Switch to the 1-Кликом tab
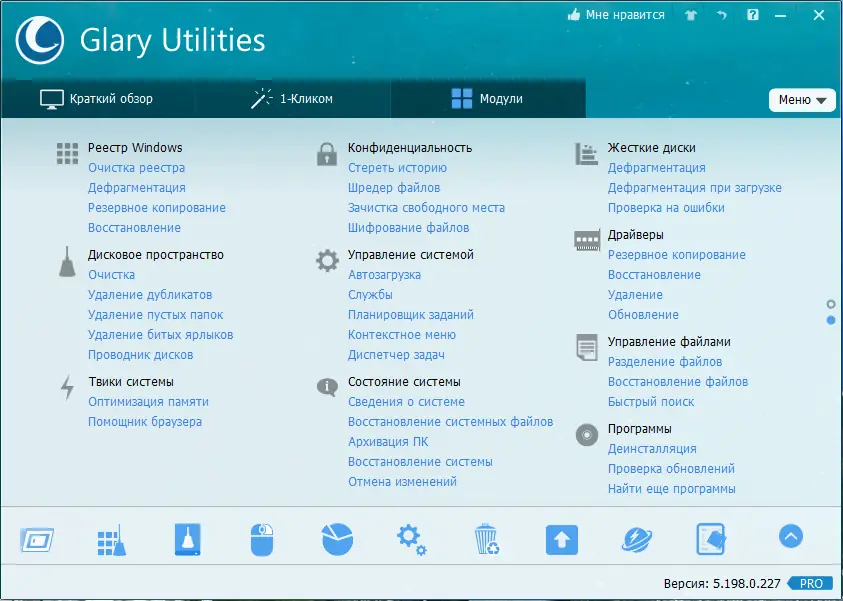Screen dimensions: 843x601 coord(292,99)
